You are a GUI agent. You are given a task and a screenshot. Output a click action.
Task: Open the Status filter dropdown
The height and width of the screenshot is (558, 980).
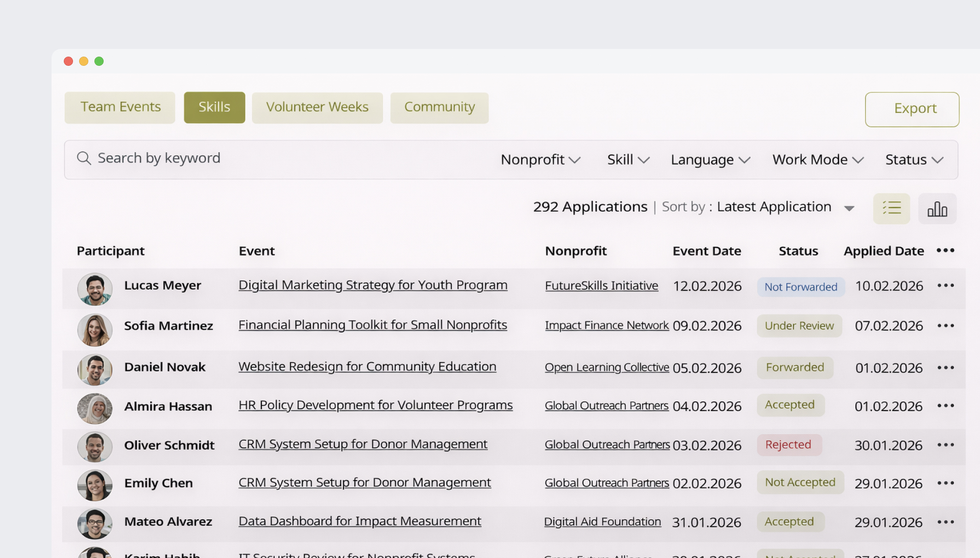[914, 160]
